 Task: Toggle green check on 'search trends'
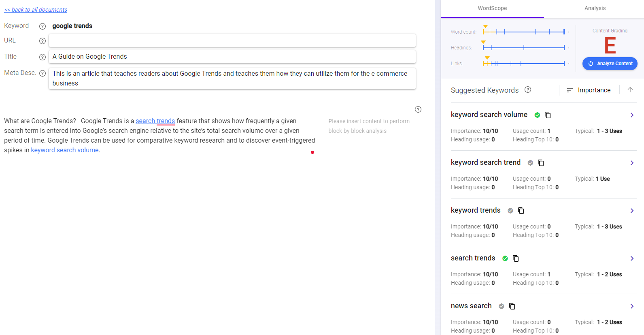click(x=505, y=258)
